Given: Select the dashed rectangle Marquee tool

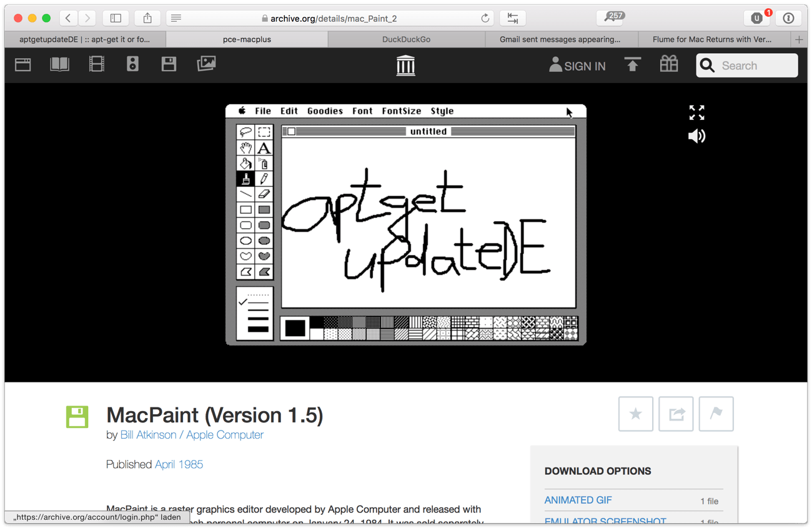Looking at the screenshot, I should click(264, 132).
